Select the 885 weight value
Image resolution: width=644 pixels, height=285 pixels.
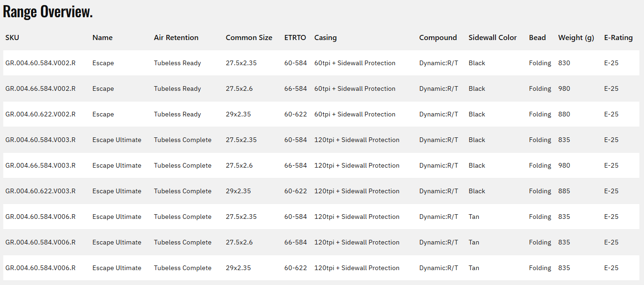pyautogui.click(x=564, y=191)
